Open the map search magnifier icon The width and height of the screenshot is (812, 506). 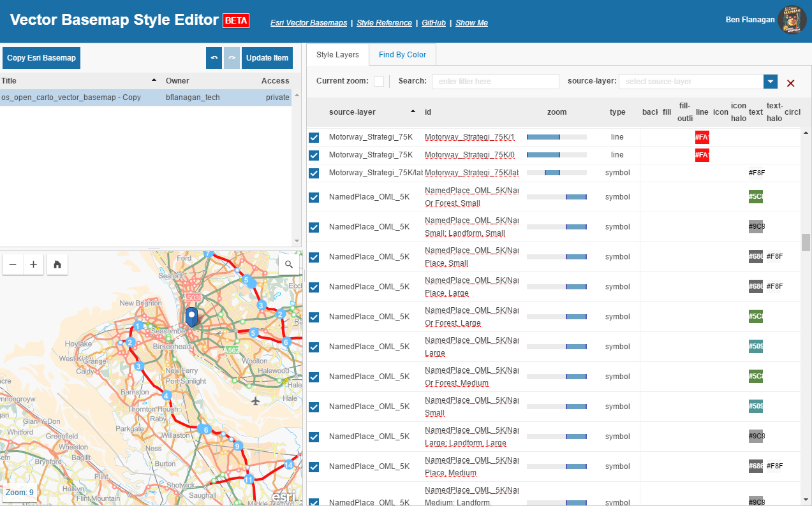point(289,264)
